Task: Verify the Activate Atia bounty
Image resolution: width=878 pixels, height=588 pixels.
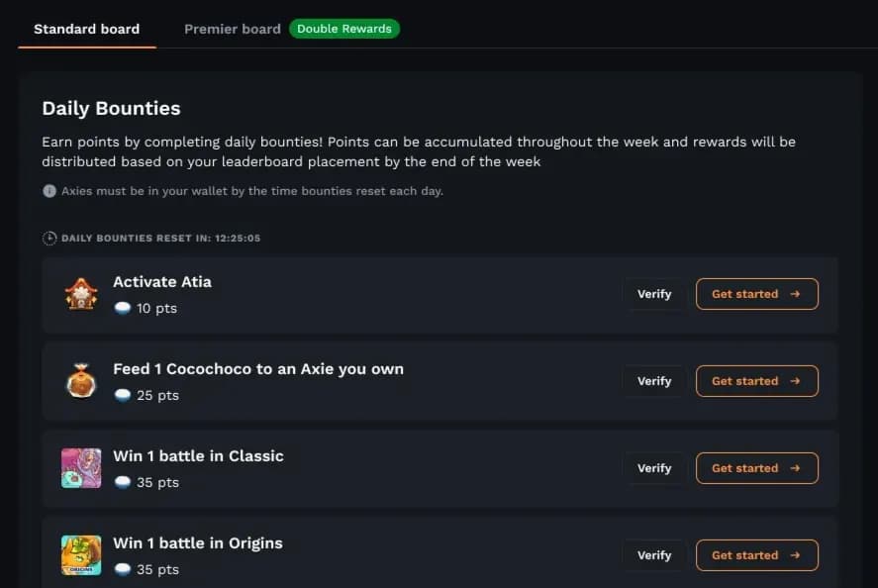Action: (654, 294)
